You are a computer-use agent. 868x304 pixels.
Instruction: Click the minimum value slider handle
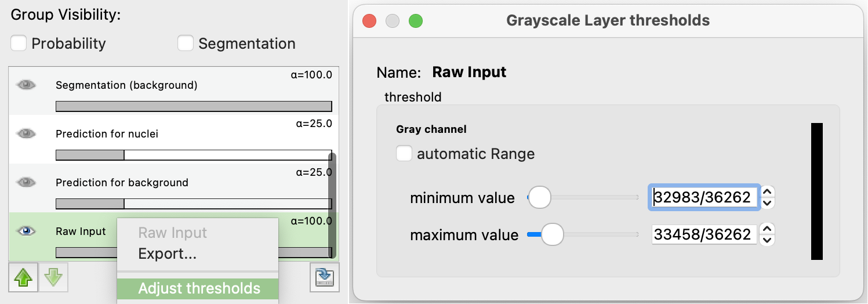(540, 198)
